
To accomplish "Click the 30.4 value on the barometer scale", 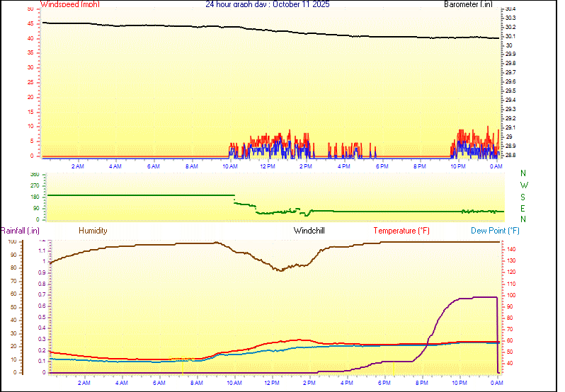I will [x=510, y=9].
